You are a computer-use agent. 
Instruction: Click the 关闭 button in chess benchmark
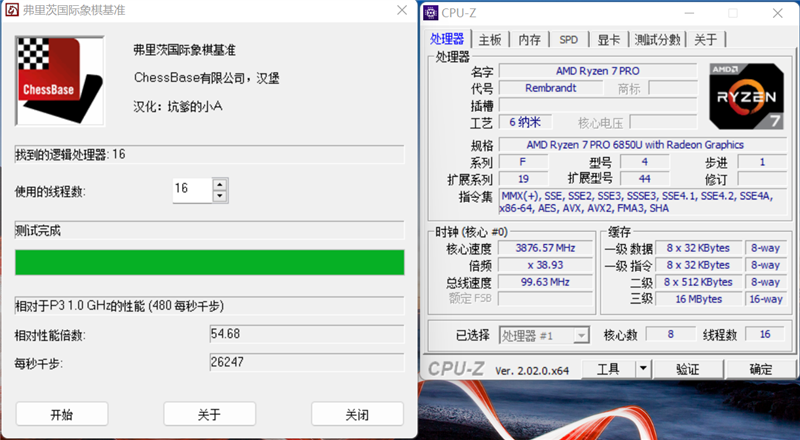(357, 414)
